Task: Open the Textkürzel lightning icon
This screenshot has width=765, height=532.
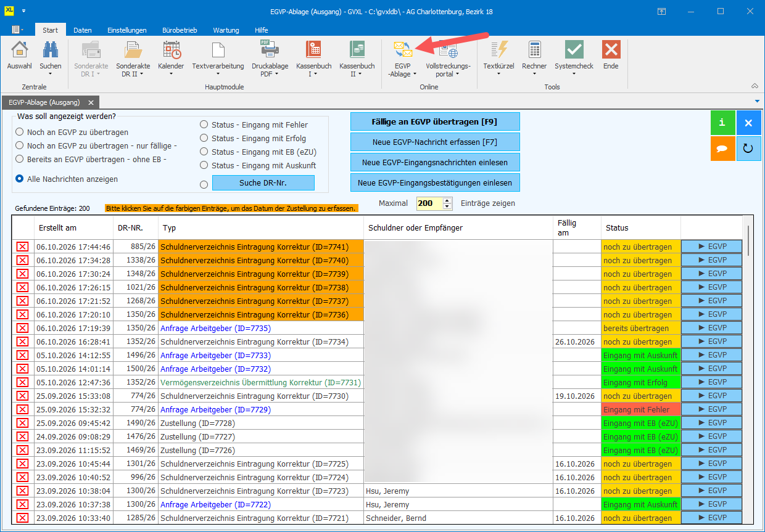Action: (x=498, y=50)
